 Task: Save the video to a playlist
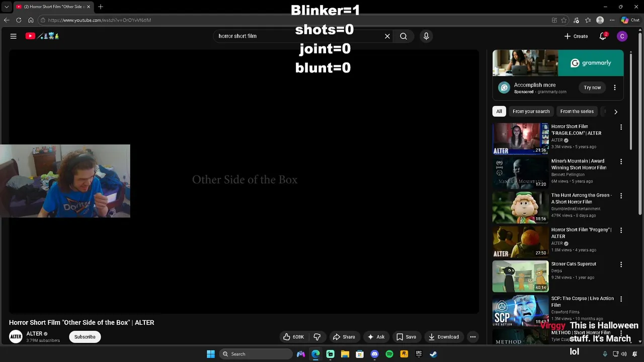[406, 337]
